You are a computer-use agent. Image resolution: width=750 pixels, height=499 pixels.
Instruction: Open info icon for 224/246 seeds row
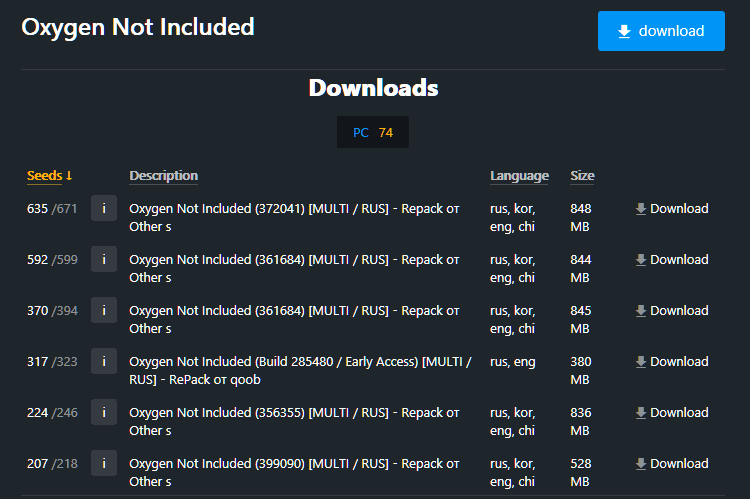pos(104,412)
